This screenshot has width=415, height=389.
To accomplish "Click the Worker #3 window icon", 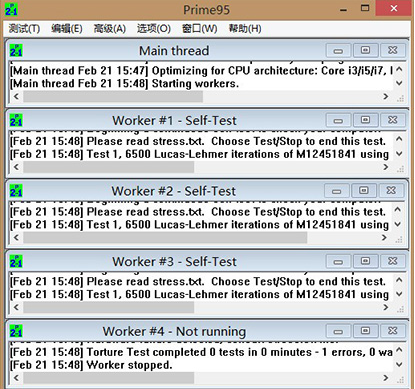I will (x=16, y=261).
